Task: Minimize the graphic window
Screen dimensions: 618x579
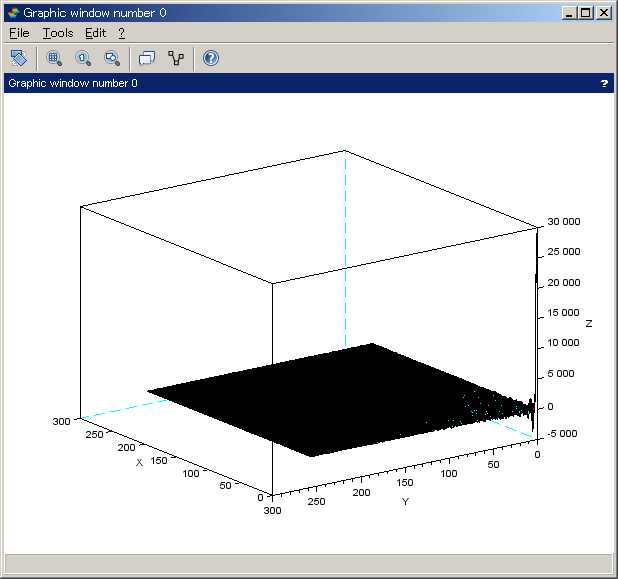Action: click(x=569, y=13)
